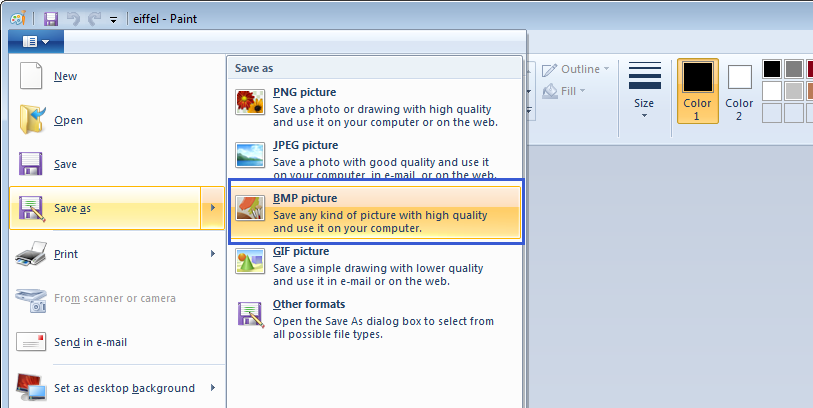Click the Save as floppy-pencil icon
Image resolution: width=813 pixels, height=408 pixels.
32,208
